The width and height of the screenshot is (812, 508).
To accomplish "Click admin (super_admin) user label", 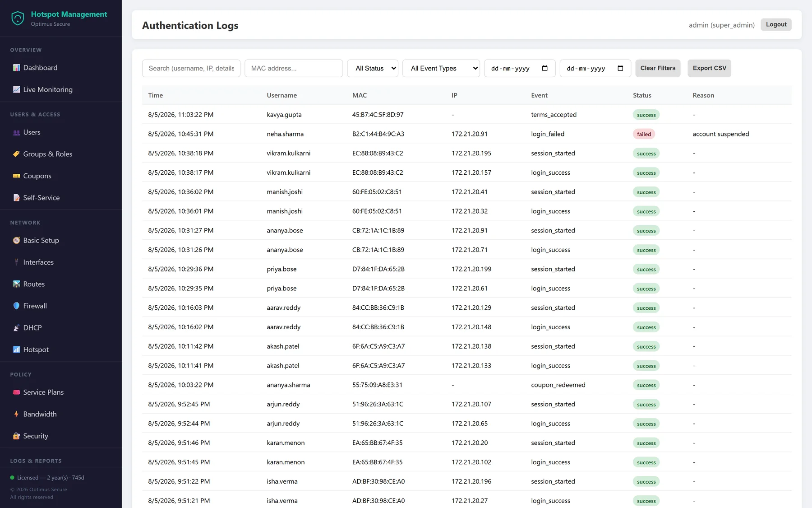I will tap(721, 25).
